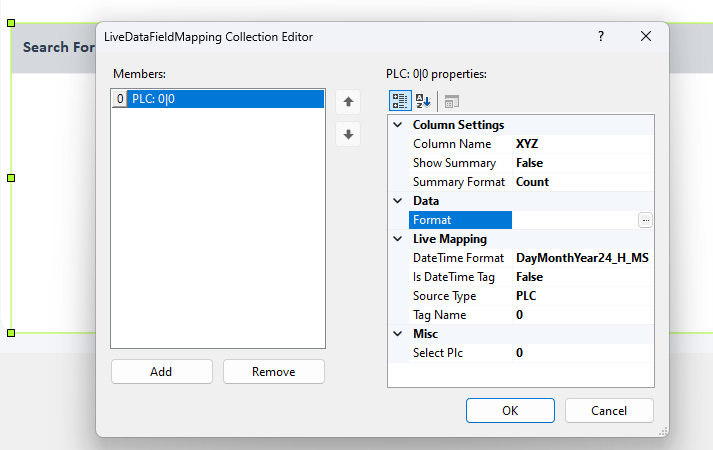Close the Collection Editor dialog
713x450 pixels.
[x=646, y=36]
